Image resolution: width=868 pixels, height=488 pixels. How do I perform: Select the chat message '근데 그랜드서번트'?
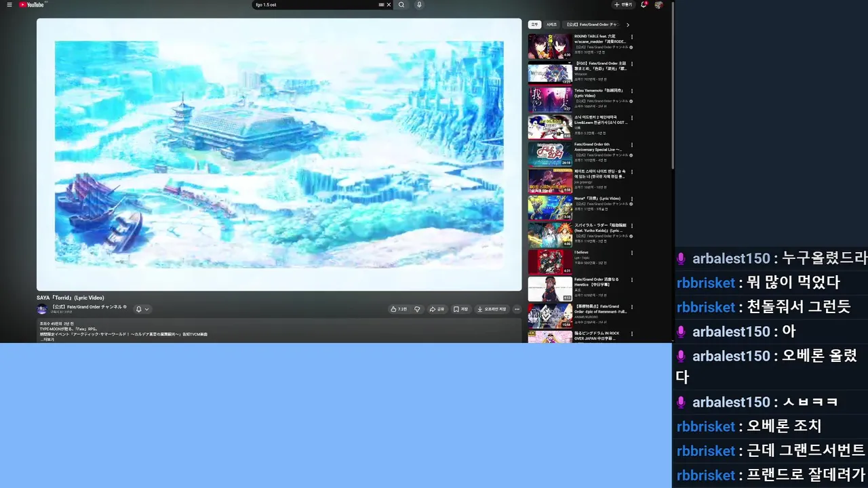click(806, 451)
